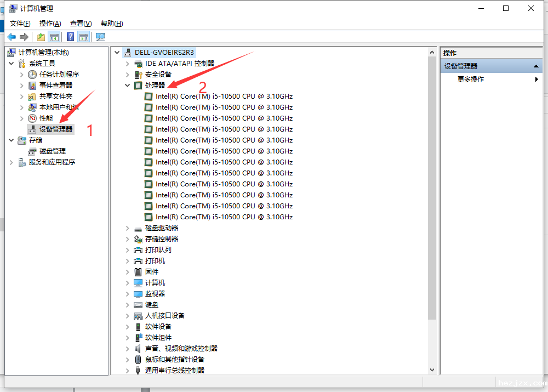Collapse the 处理器 category
The width and height of the screenshot is (548, 392).
(x=128, y=86)
